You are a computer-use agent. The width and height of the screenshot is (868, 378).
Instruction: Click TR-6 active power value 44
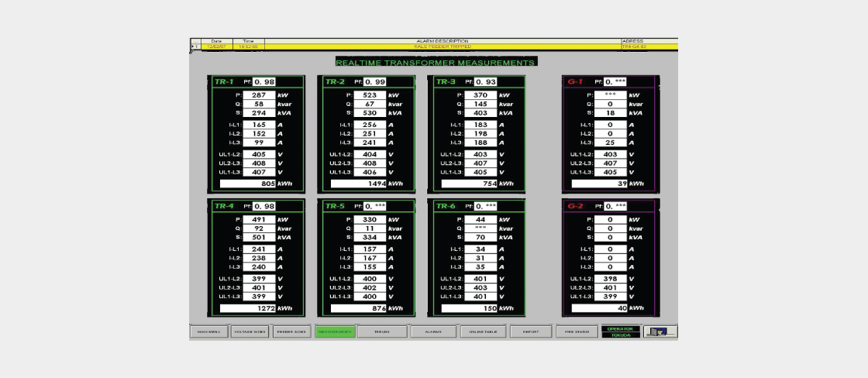(x=480, y=220)
